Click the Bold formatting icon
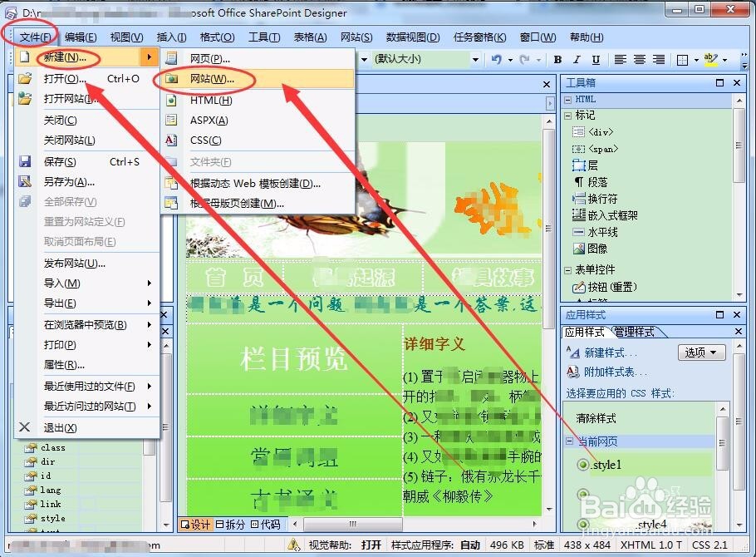This screenshot has height=557, width=756. pos(557,59)
